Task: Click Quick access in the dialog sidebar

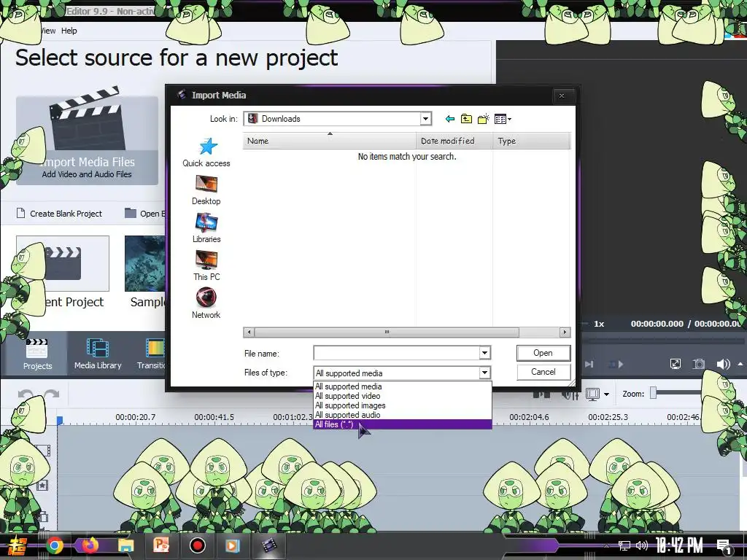Action: point(206,152)
